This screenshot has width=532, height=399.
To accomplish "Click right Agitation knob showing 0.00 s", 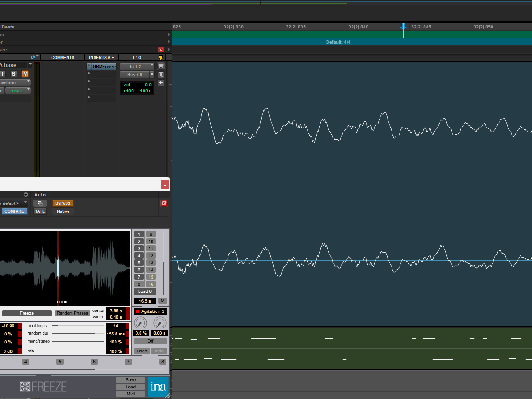I will [x=160, y=323].
